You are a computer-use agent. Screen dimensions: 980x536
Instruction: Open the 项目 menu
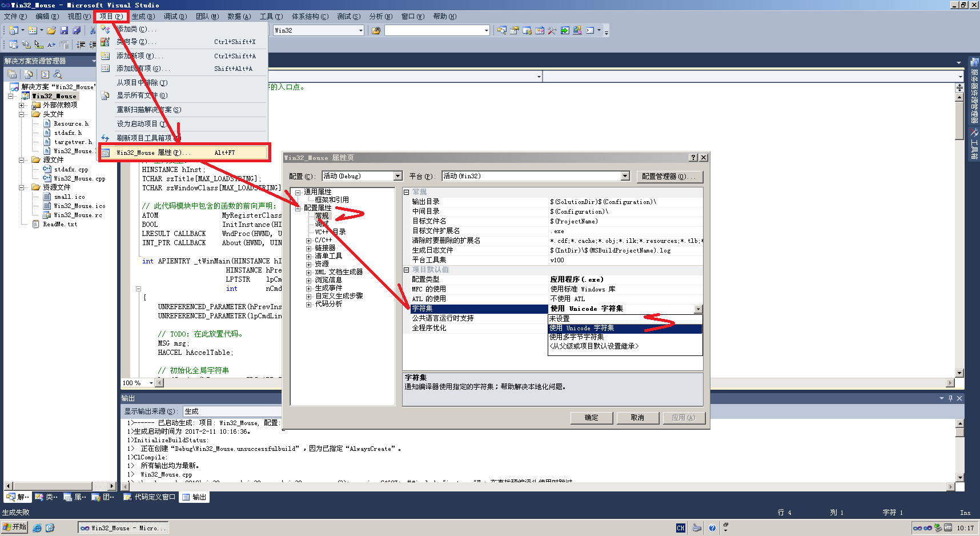click(111, 17)
